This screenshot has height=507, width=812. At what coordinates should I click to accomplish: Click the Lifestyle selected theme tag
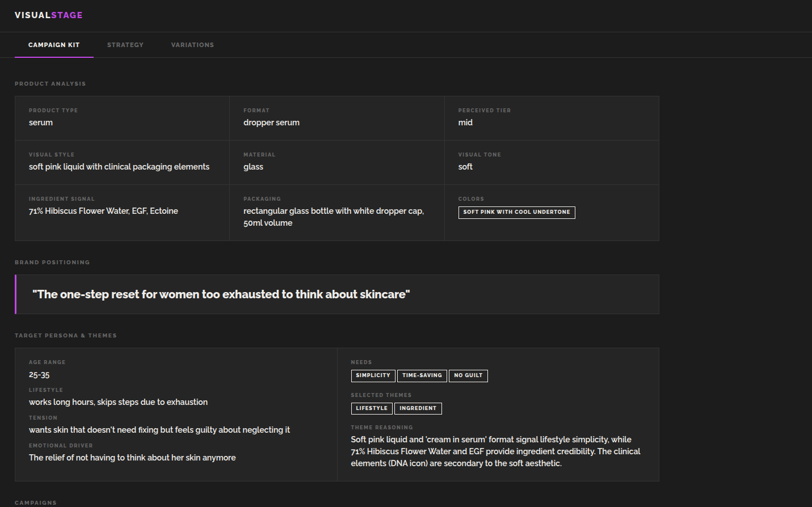372,408
